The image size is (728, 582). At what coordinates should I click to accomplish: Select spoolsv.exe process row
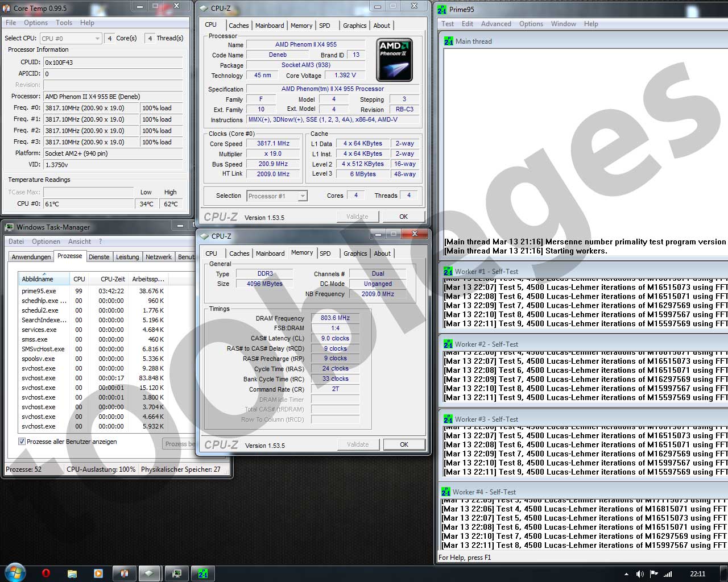[x=93, y=359]
